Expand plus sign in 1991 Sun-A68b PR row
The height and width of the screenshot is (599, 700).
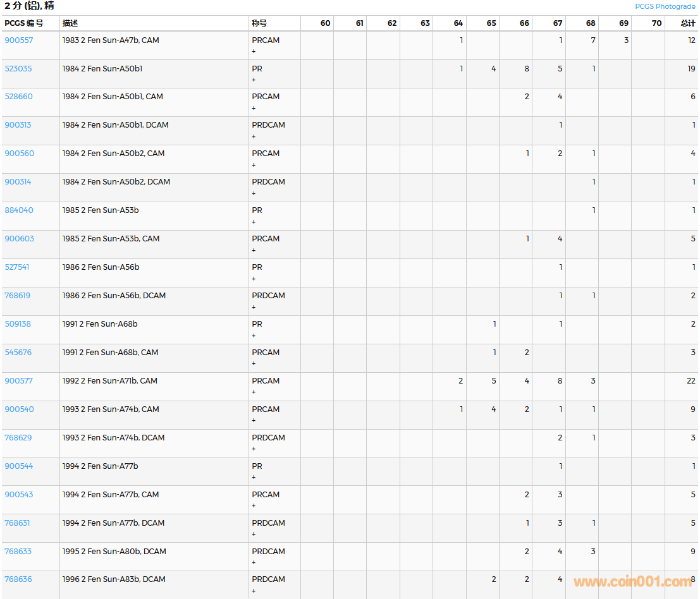(x=254, y=335)
